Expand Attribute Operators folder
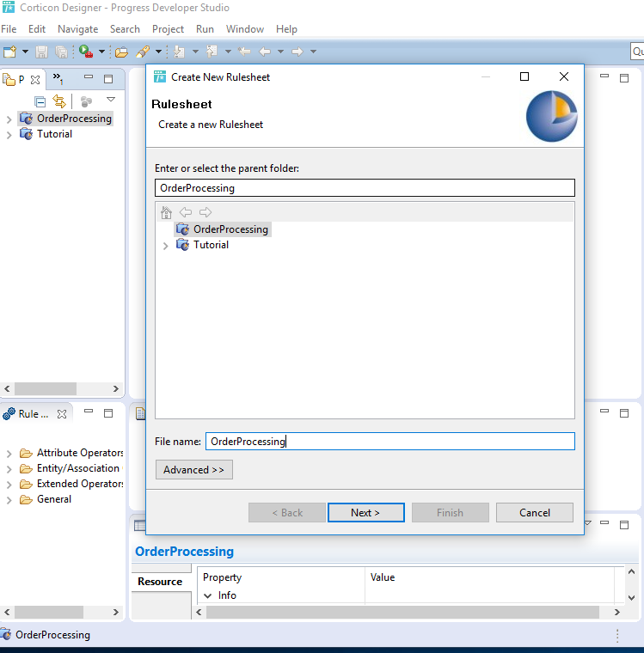 (9, 454)
